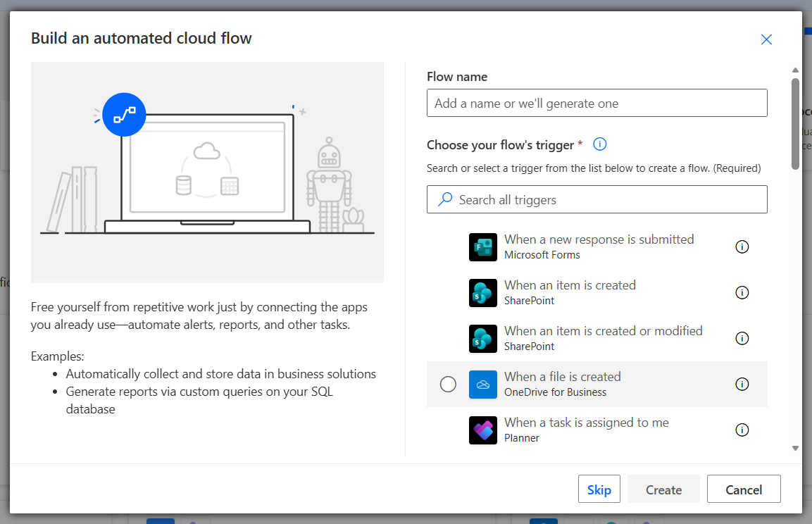The image size is (812, 524).
Task: Choose 'When an item is created' trigger text
Action: tap(570, 285)
